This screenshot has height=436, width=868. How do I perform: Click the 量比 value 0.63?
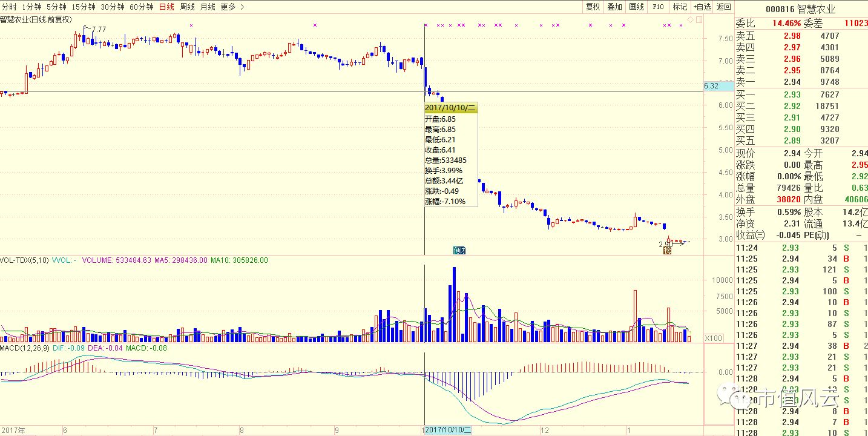[x=860, y=188]
